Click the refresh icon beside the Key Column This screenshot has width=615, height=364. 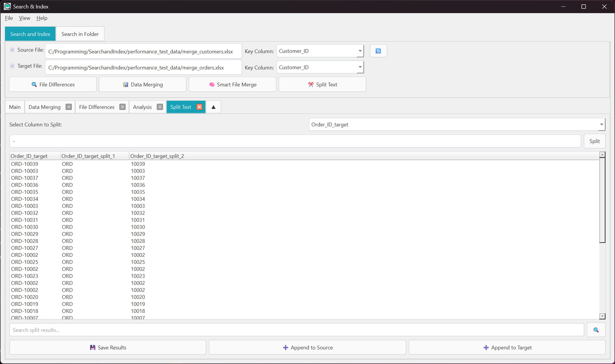click(x=378, y=51)
